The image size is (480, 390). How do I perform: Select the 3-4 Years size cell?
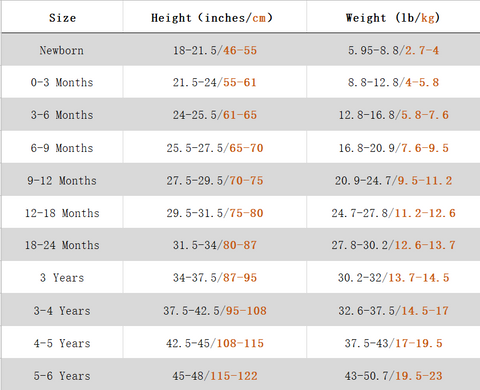pos(62,310)
